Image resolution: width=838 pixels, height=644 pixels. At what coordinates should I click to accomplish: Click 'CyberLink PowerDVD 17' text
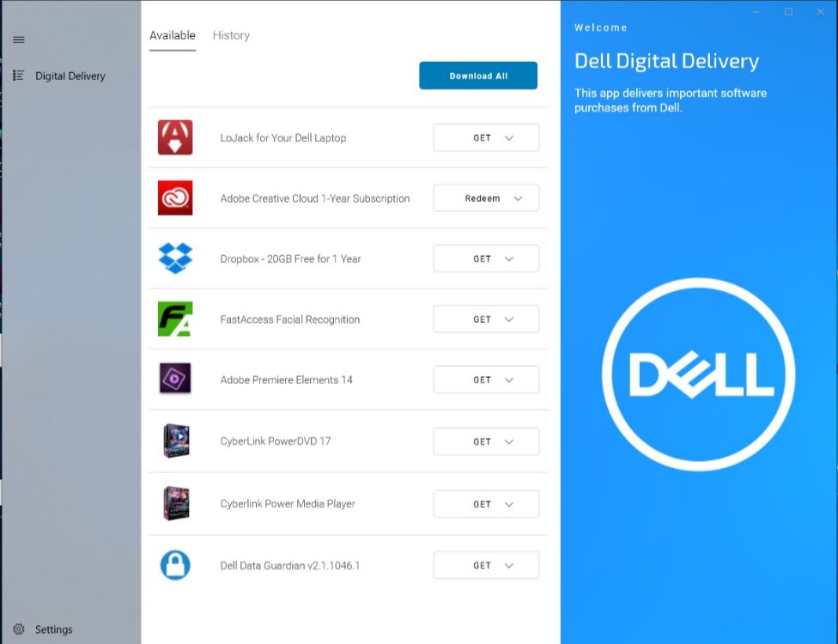276,440
